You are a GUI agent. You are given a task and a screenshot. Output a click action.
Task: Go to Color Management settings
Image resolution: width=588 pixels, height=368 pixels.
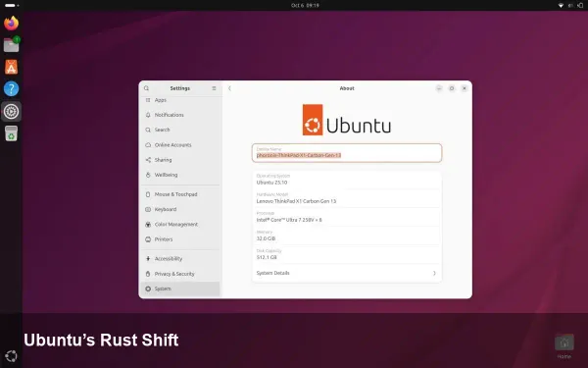click(180, 225)
